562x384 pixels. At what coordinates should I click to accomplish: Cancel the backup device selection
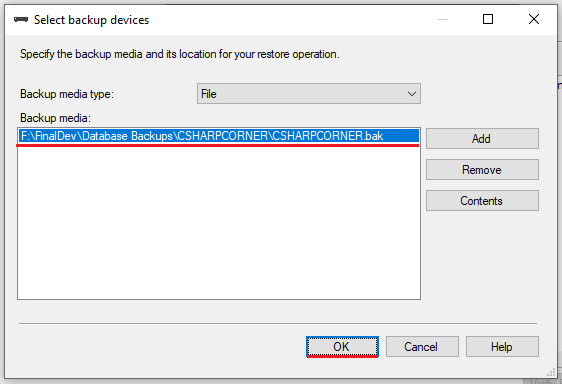pyautogui.click(x=422, y=346)
